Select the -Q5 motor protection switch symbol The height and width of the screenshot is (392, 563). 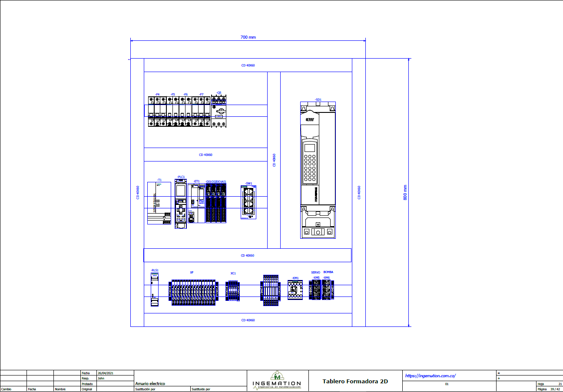(219, 112)
